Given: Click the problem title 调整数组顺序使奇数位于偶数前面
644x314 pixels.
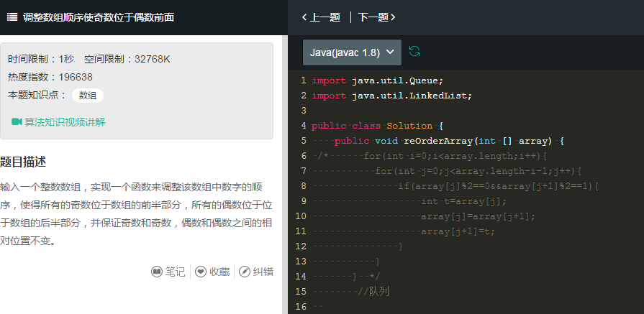Looking at the screenshot, I should click(x=99, y=17).
